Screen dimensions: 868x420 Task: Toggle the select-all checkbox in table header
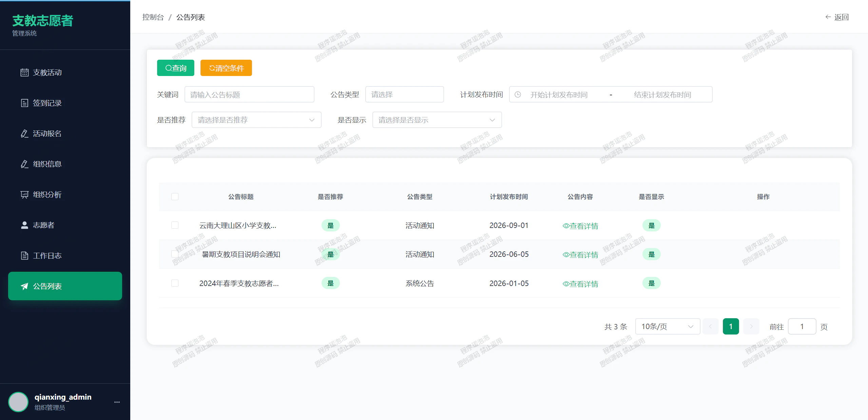coord(175,197)
